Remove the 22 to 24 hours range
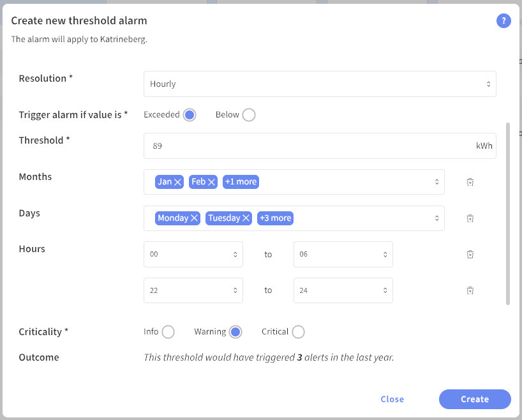Viewport: 522px width, 420px height. 470,290
